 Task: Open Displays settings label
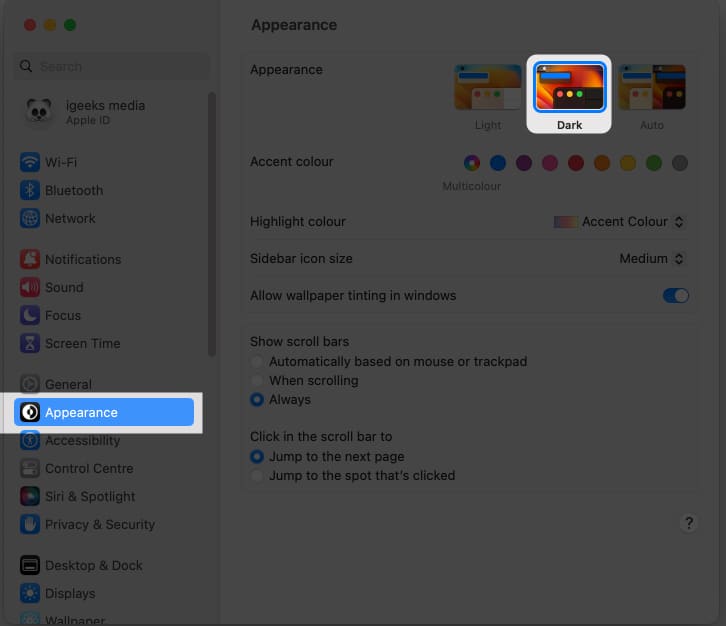(x=70, y=593)
